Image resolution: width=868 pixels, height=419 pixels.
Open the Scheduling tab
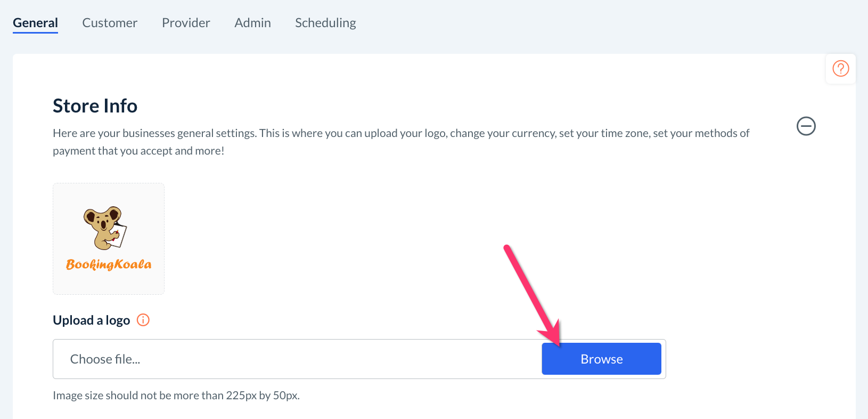[x=325, y=23]
